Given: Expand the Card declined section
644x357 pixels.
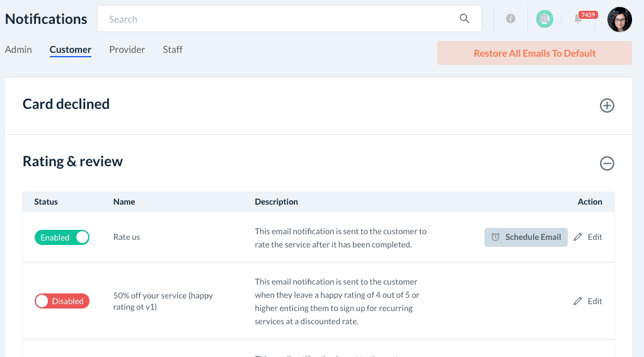Looking at the screenshot, I should pyautogui.click(x=607, y=106).
